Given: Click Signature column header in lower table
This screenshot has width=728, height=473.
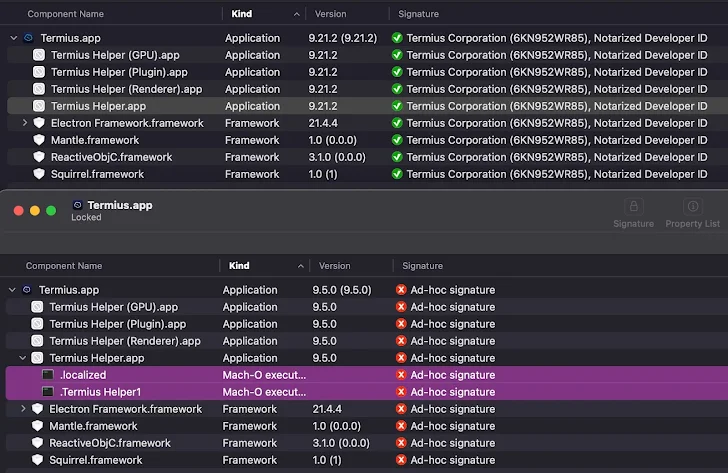Looking at the screenshot, I should tap(422, 266).
